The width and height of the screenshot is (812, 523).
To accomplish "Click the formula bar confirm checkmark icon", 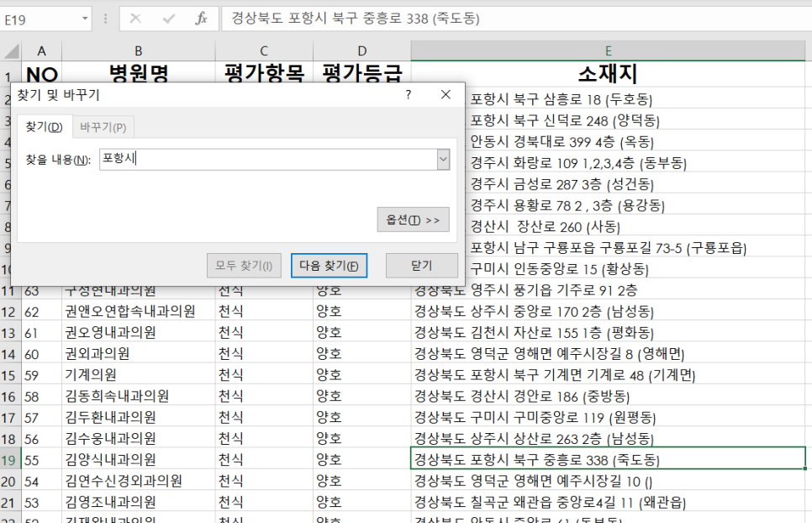I will (168, 19).
